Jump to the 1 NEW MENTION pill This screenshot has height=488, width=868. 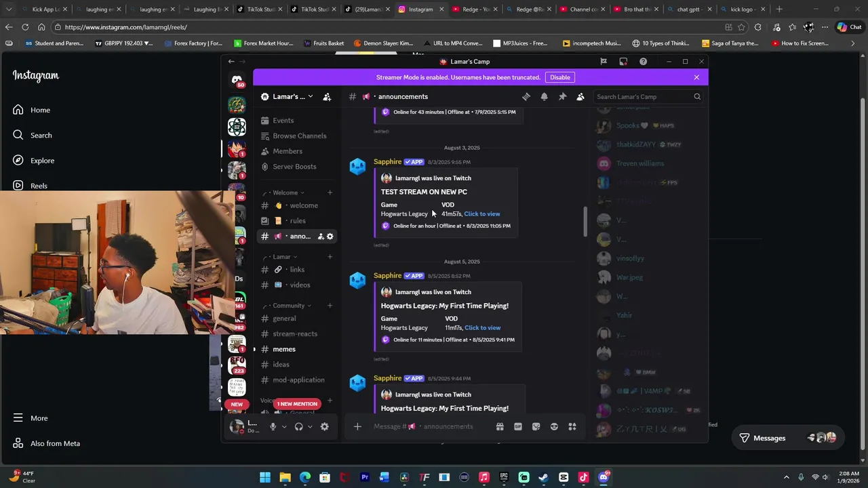tap(297, 404)
